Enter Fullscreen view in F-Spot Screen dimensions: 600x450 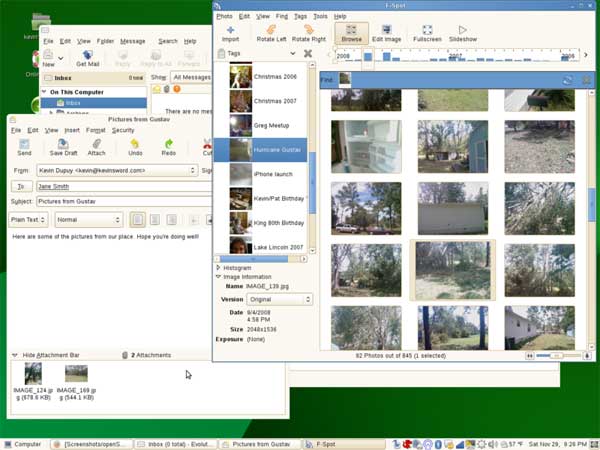pos(427,34)
